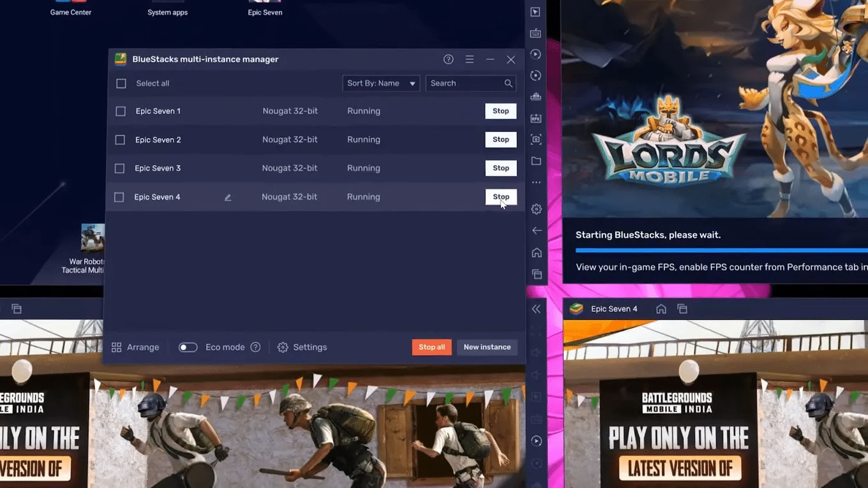Image resolution: width=868 pixels, height=488 pixels.
Task: Rename Epic Seven 4 using the pencil icon
Action: [228, 198]
